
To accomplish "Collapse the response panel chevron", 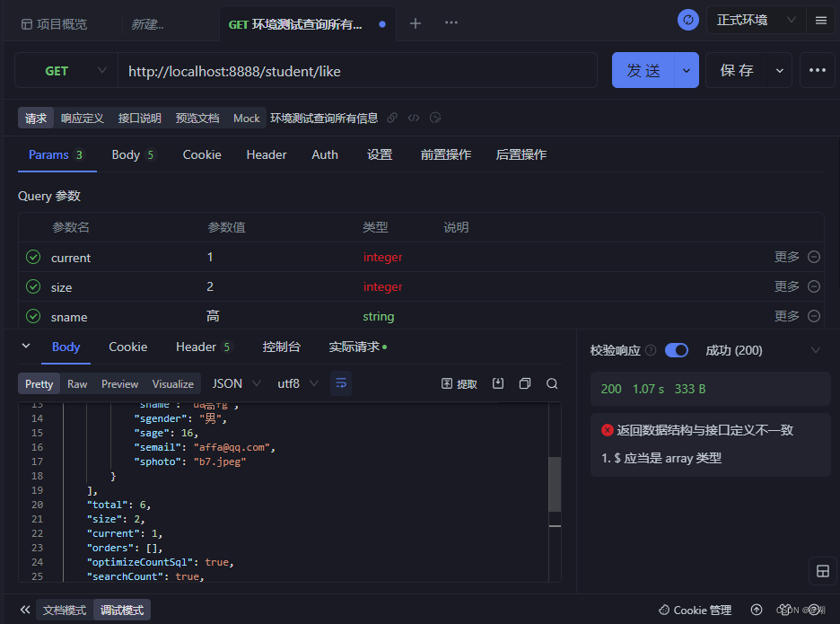I will (x=26, y=347).
